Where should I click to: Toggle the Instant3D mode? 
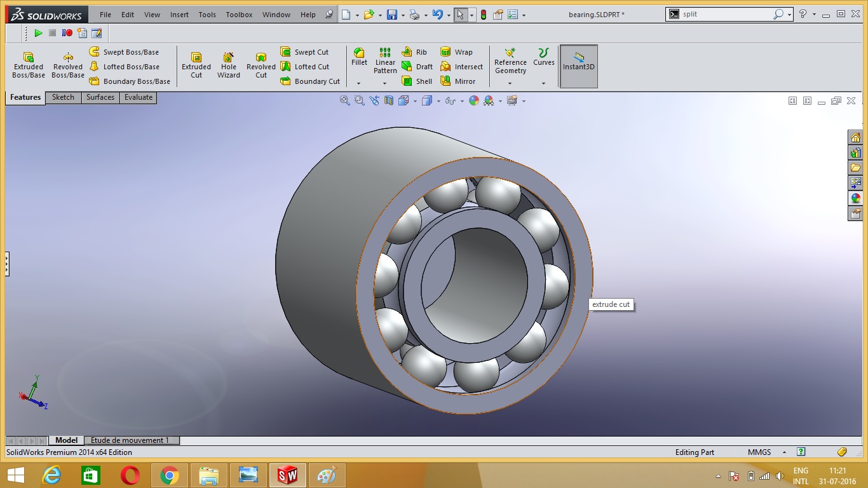[x=578, y=66]
